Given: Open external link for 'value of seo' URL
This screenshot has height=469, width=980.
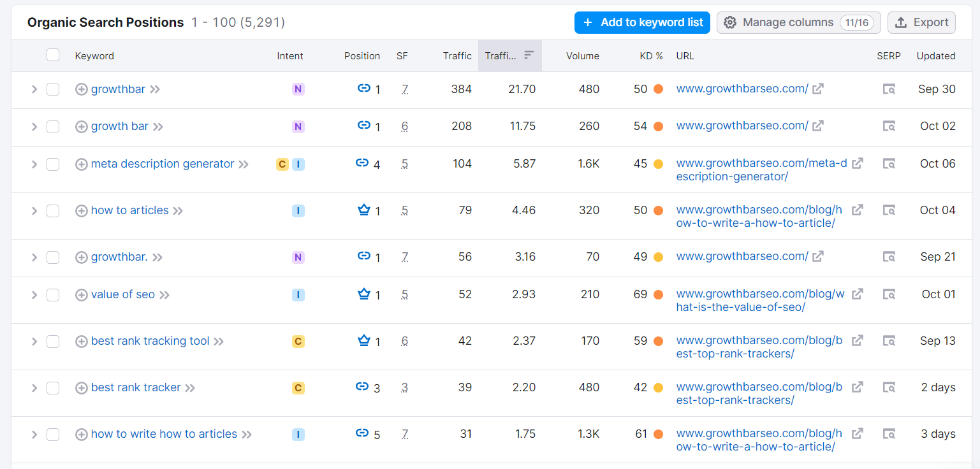Looking at the screenshot, I should click(858, 294).
